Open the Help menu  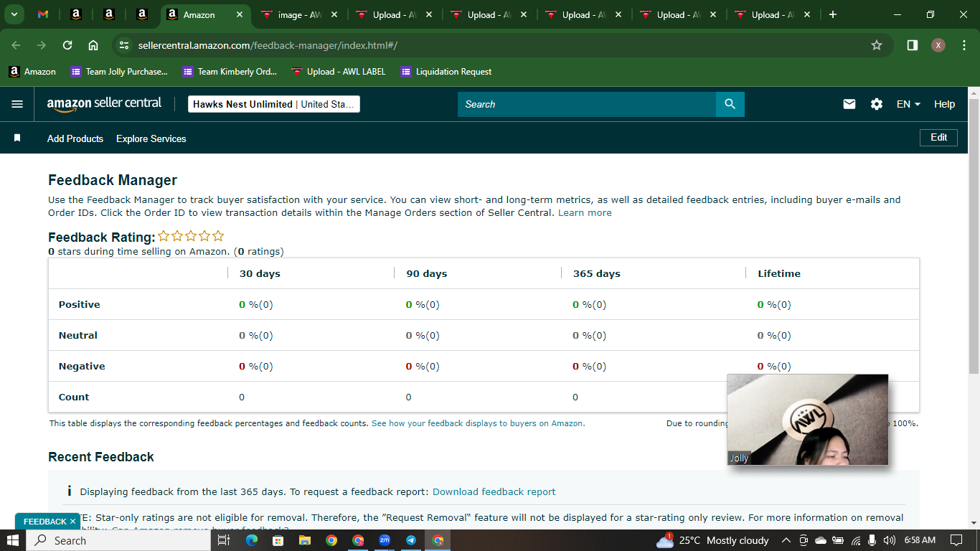(x=944, y=104)
